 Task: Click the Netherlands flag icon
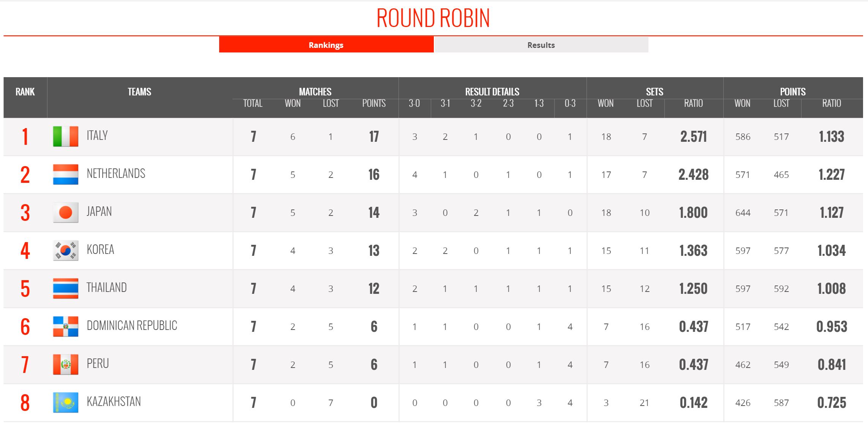pos(66,174)
